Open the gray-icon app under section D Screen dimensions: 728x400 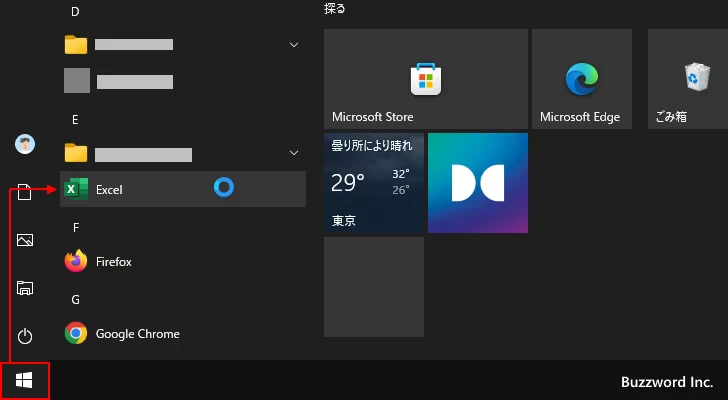coord(183,81)
